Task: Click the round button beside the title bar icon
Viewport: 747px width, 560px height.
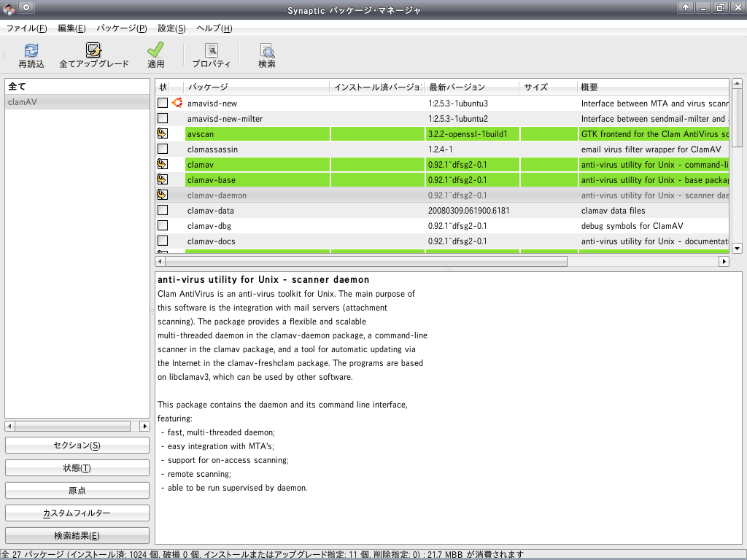Action: 26,7
